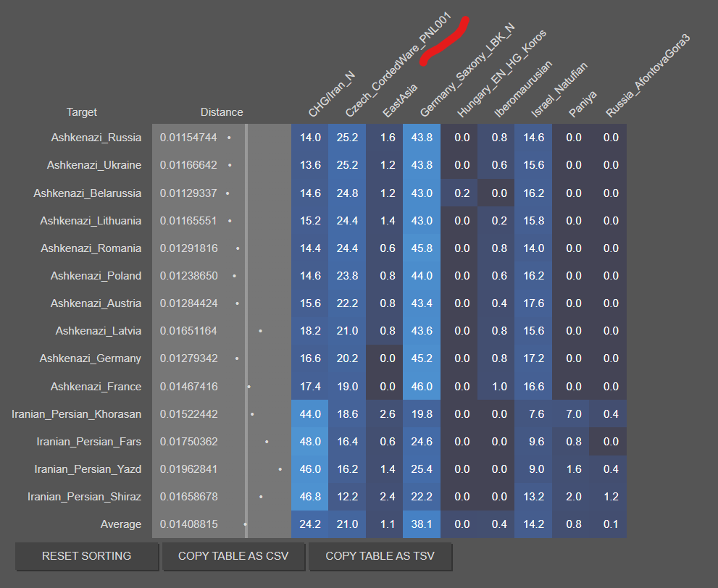The height and width of the screenshot is (588, 718).
Task: Sort by Hungary_EN_HG_Koros column header
Action: [501, 73]
